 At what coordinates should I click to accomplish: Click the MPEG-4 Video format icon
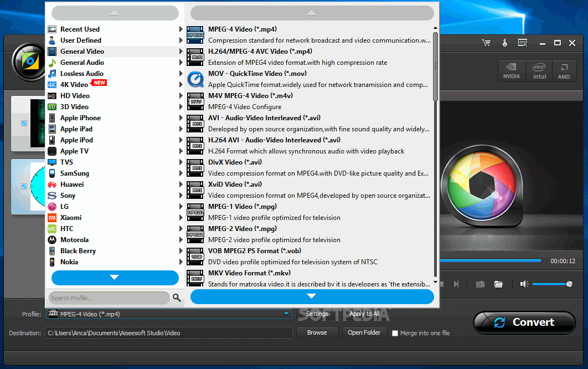tap(195, 34)
